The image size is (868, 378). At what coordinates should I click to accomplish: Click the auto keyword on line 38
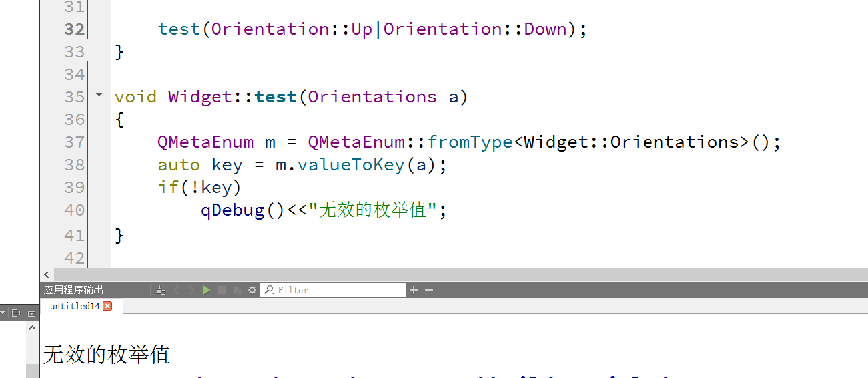tap(179, 165)
